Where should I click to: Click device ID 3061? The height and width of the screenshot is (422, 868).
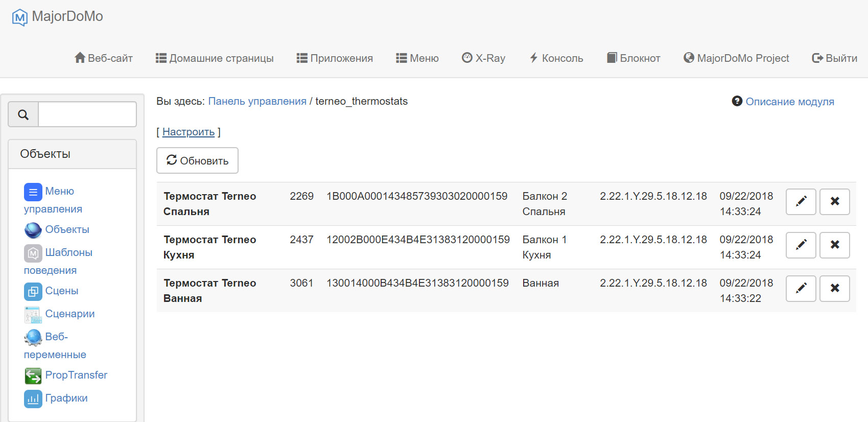[302, 283]
